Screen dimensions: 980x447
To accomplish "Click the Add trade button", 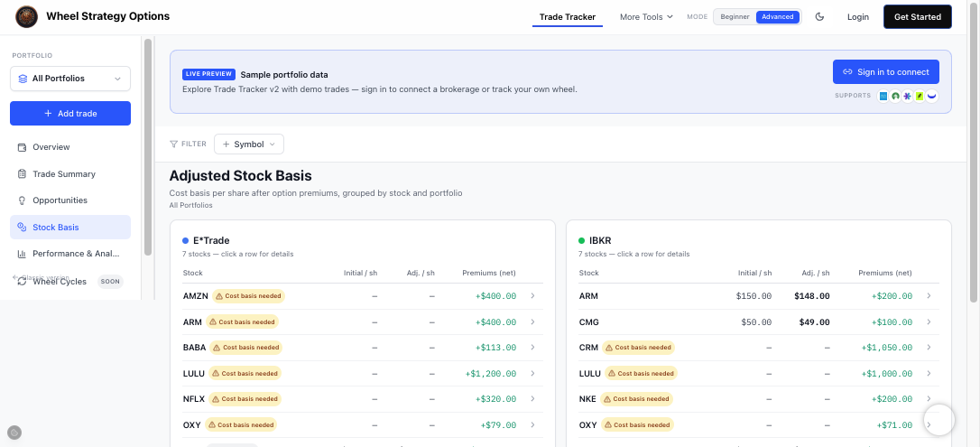I will click(x=70, y=113).
